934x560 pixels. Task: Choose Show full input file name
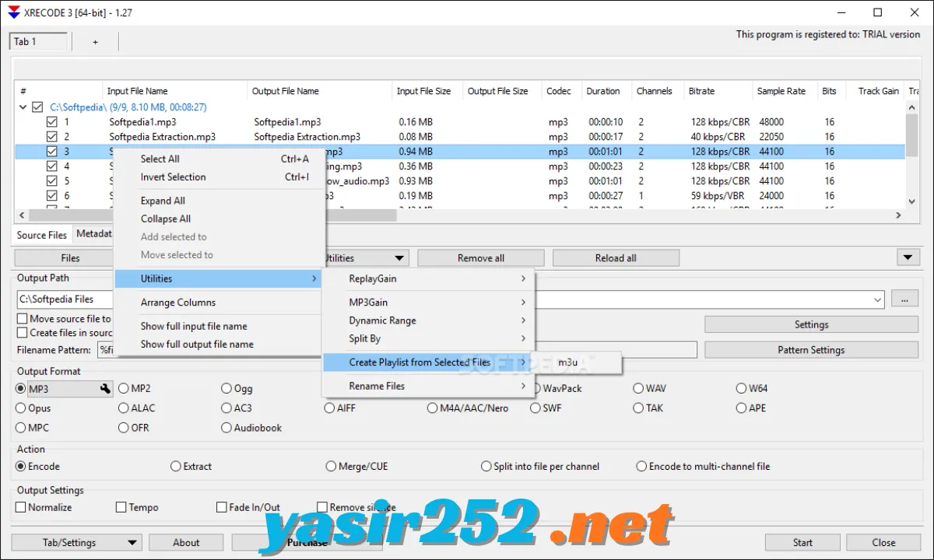tap(218, 327)
